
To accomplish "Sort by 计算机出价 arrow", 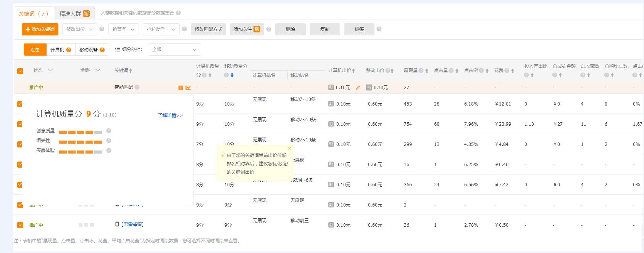I will [353, 70].
